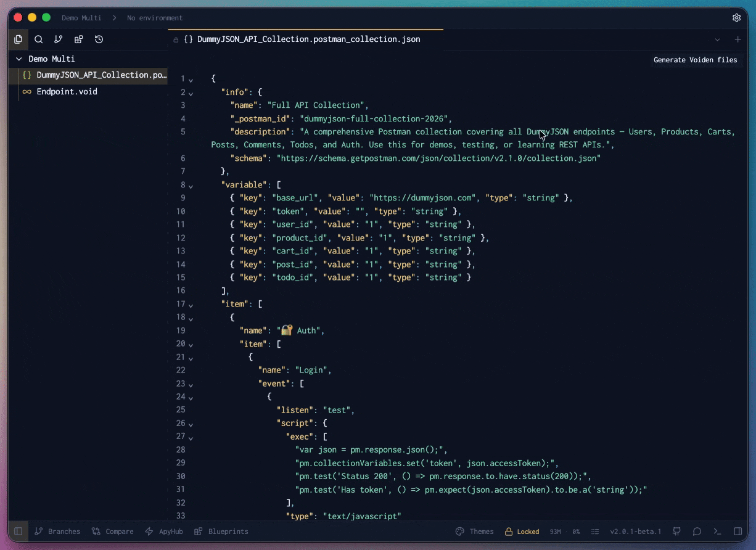
Task: Click "https://dummyjson.com" value text
Action: tap(424, 198)
